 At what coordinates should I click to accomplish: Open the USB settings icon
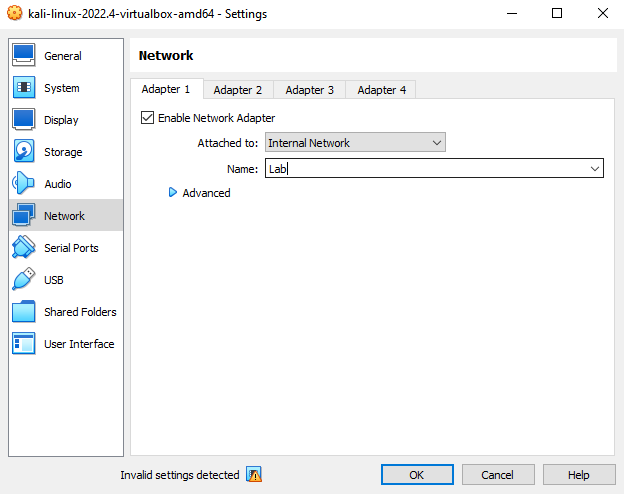coord(24,280)
